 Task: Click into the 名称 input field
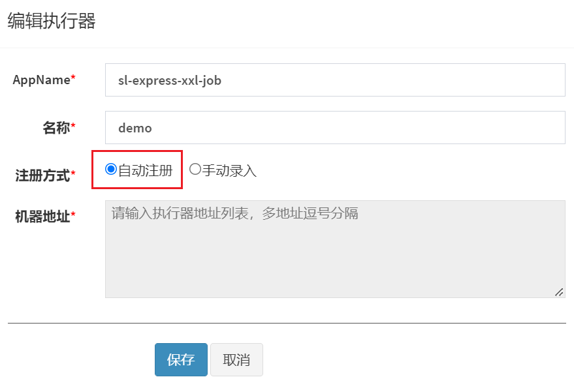[335, 128]
